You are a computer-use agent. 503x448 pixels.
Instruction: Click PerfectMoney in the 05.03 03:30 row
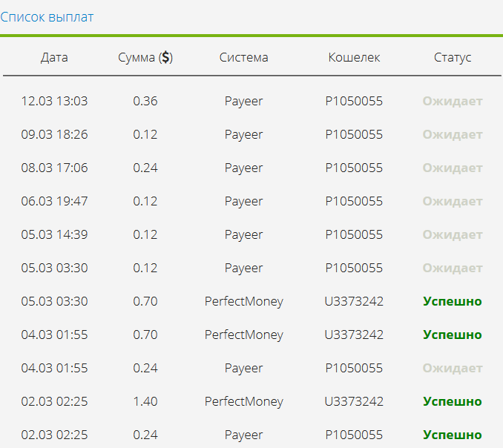(x=244, y=301)
